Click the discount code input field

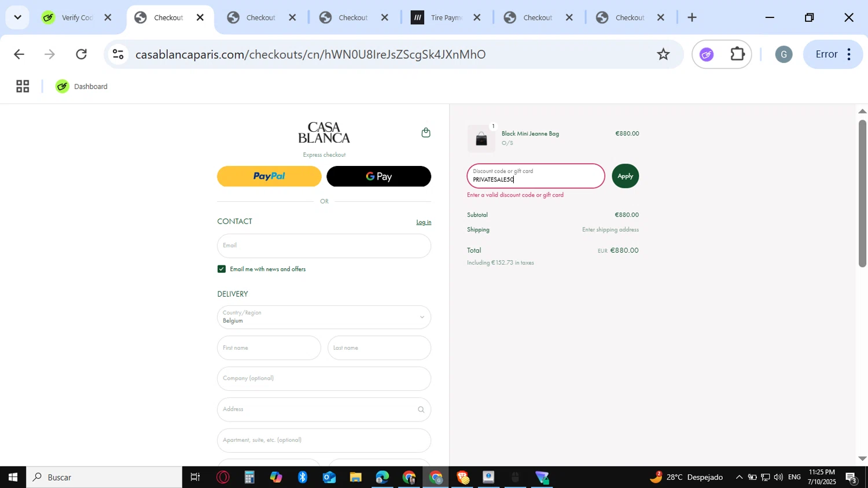pos(536,176)
